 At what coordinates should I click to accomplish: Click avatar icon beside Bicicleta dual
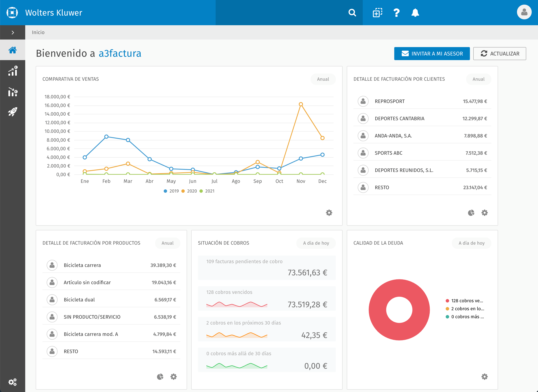pos(52,300)
